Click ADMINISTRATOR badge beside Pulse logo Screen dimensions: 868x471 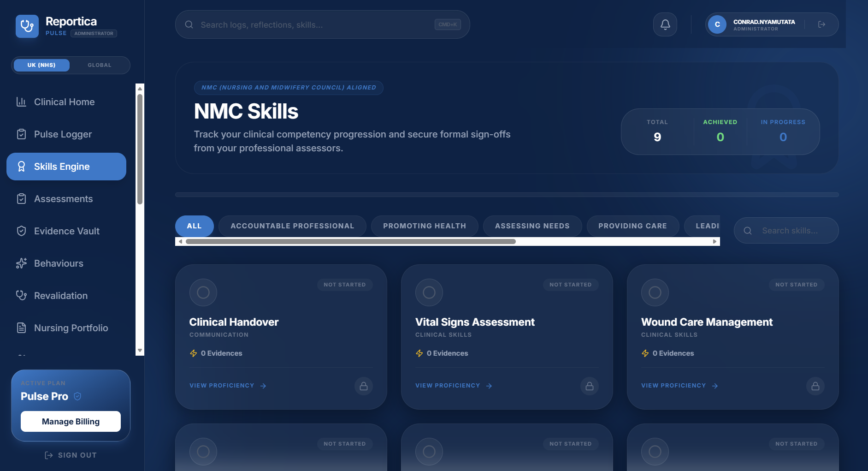point(94,33)
